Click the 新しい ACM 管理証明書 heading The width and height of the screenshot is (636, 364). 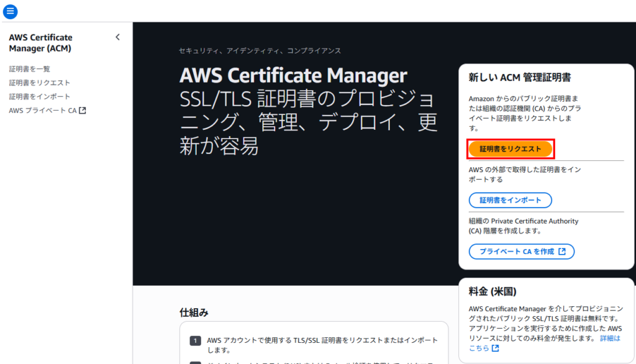(x=520, y=78)
